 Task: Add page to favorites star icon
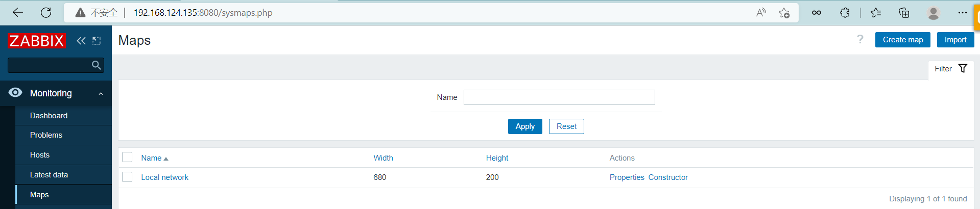(x=784, y=13)
